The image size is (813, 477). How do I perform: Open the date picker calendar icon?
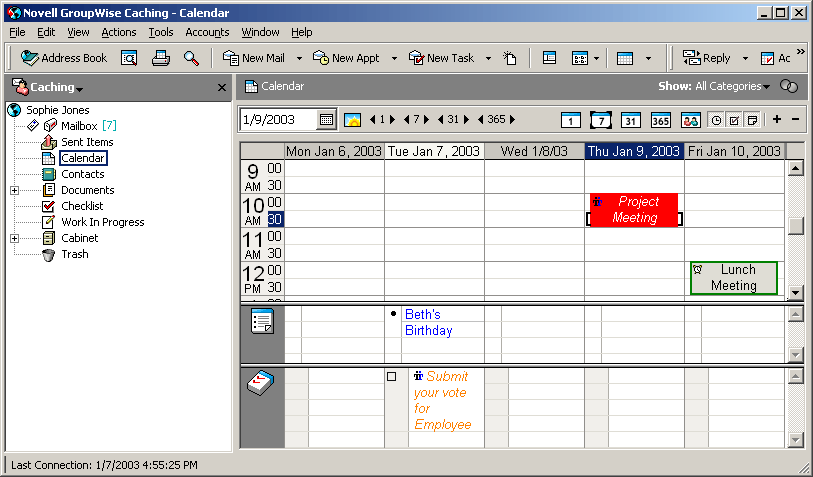pyautogui.click(x=327, y=120)
